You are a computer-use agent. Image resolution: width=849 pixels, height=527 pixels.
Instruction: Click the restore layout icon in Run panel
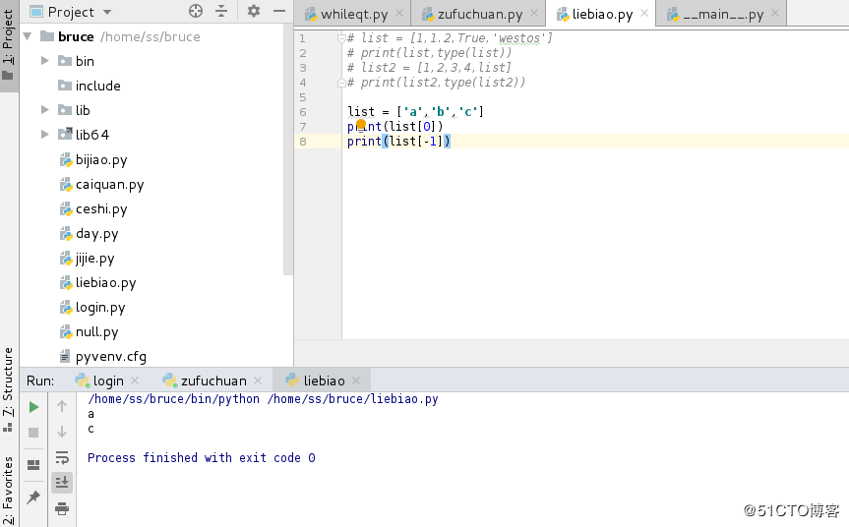pyautogui.click(x=34, y=465)
